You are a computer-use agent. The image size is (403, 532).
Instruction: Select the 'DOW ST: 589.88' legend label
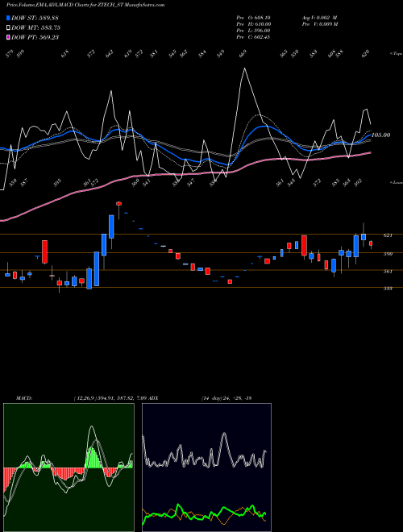[x=35, y=18]
